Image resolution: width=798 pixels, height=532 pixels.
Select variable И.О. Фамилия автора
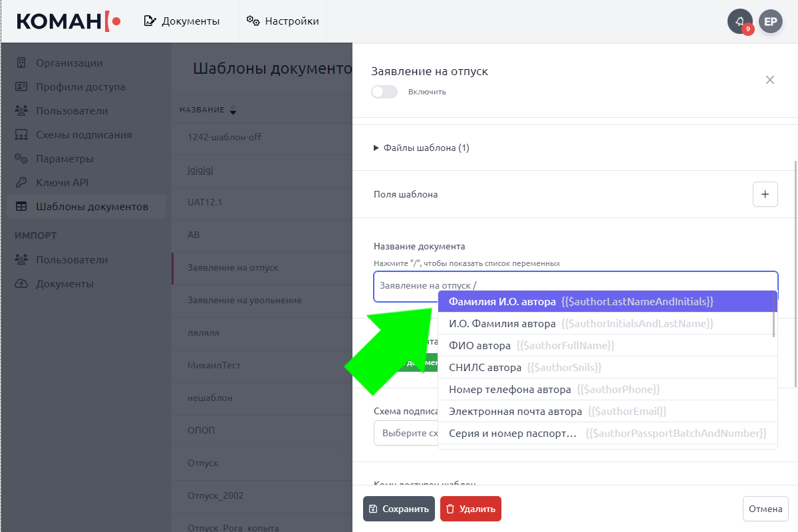(605, 324)
